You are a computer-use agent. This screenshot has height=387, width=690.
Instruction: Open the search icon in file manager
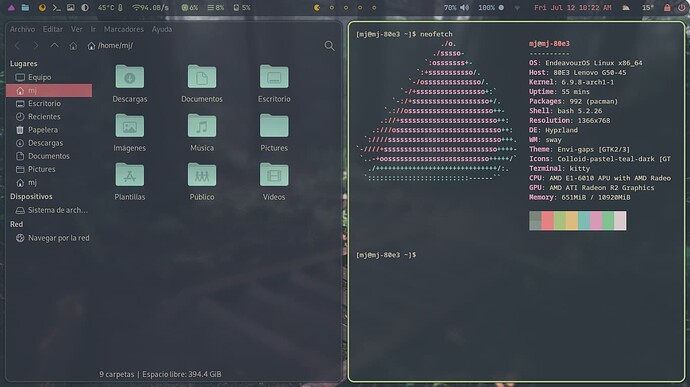click(x=329, y=46)
